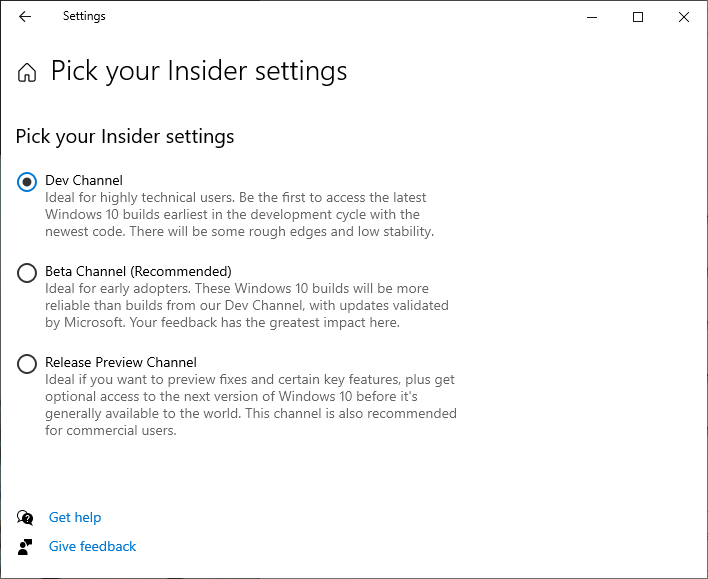Click the Dev Channel description paragraph
This screenshot has height=579, width=708.
pyautogui.click(x=239, y=215)
